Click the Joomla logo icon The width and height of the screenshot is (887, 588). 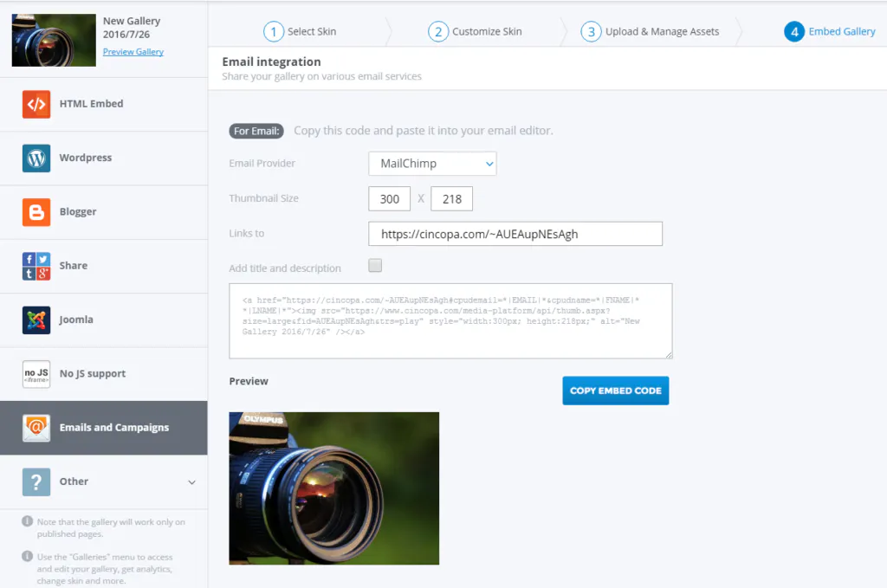click(36, 320)
